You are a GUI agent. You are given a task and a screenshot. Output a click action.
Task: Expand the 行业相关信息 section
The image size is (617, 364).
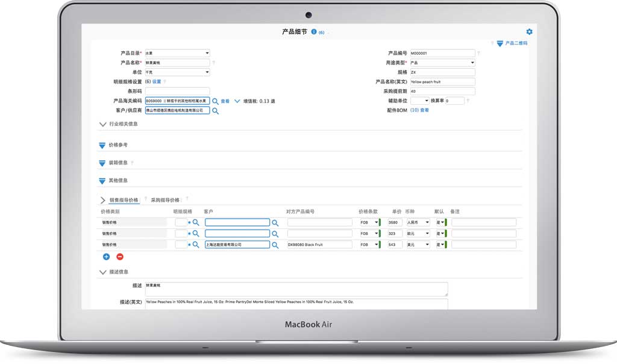[x=103, y=124]
